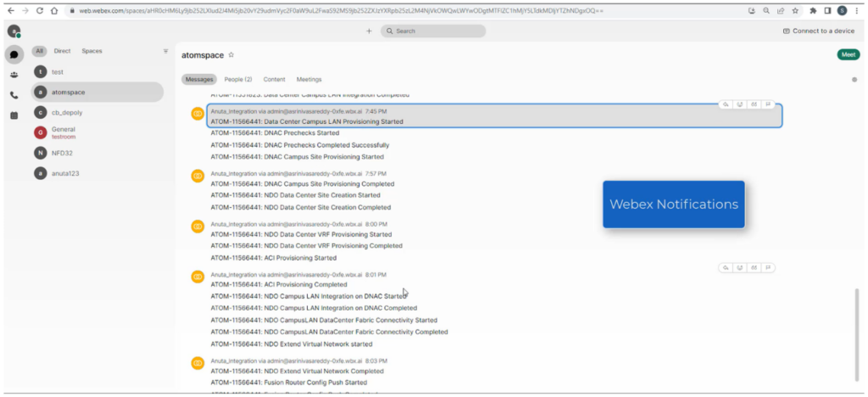Image resolution: width=868 pixels, height=397 pixels.
Task: Click the install app icon in address bar
Action: pos(752,10)
